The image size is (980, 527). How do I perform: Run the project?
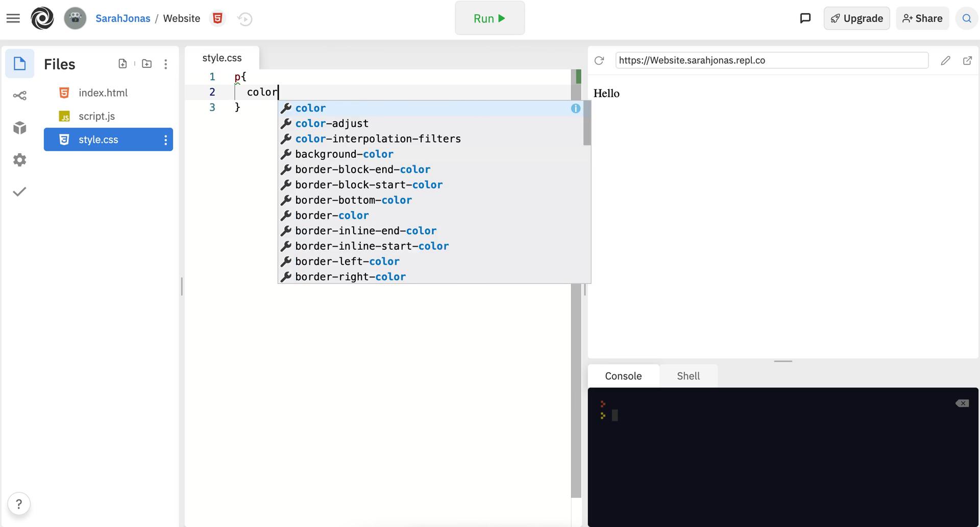(x=489, y=18)
